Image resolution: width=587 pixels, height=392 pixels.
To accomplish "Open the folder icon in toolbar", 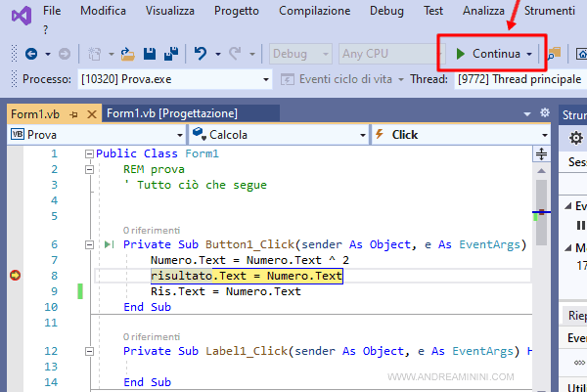I will pos(127,53).
